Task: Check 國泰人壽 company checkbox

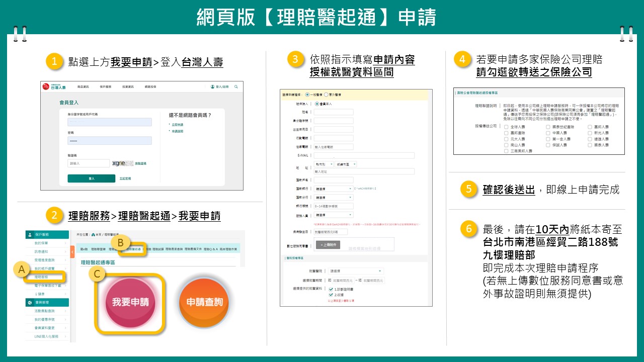Action: point(590,145)
